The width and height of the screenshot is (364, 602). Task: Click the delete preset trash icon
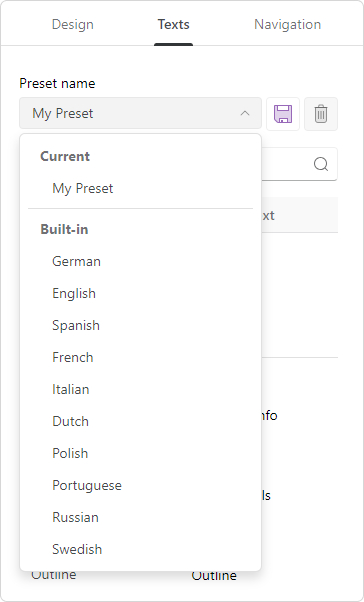(x=321, y=114)
